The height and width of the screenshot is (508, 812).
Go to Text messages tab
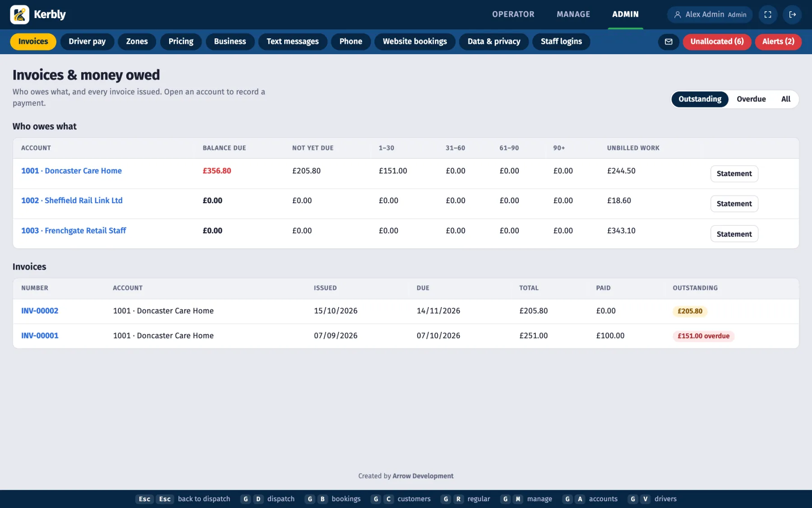click(x=293, y=42)
